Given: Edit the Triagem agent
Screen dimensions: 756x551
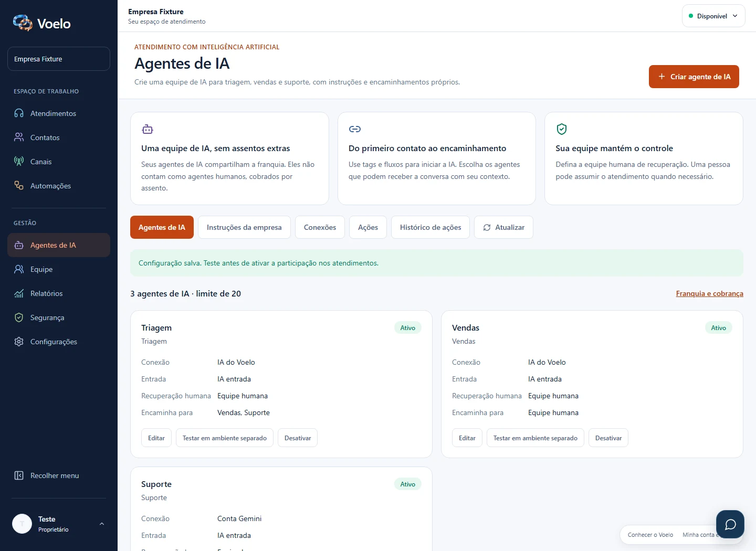Looking at the screenshot, I should click(156, 438).
